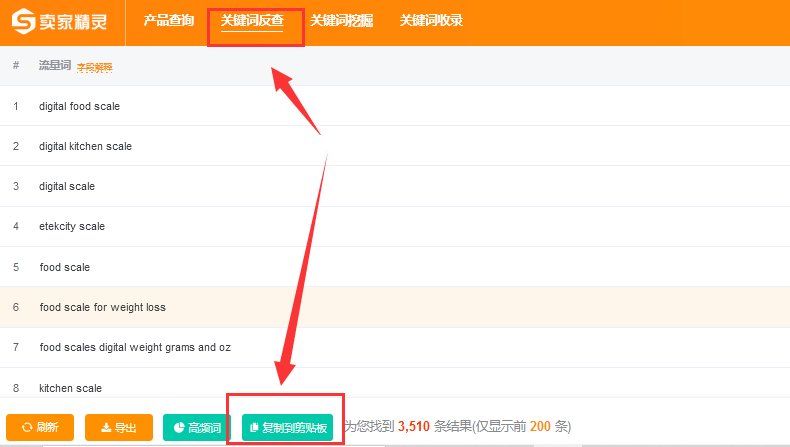
Task: Go to the 关键词收录 tab
Action: pos(431,21)
